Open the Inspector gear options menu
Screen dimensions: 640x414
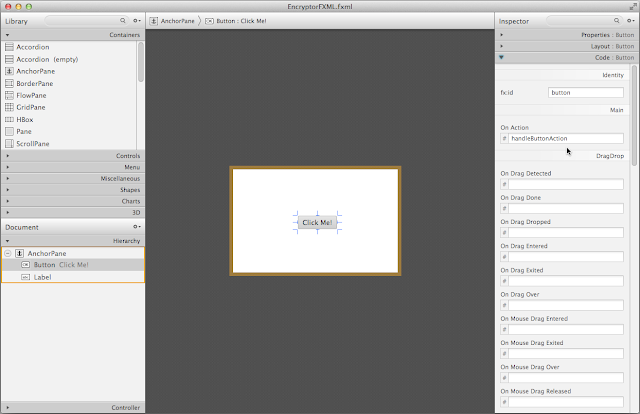(631, 20)
